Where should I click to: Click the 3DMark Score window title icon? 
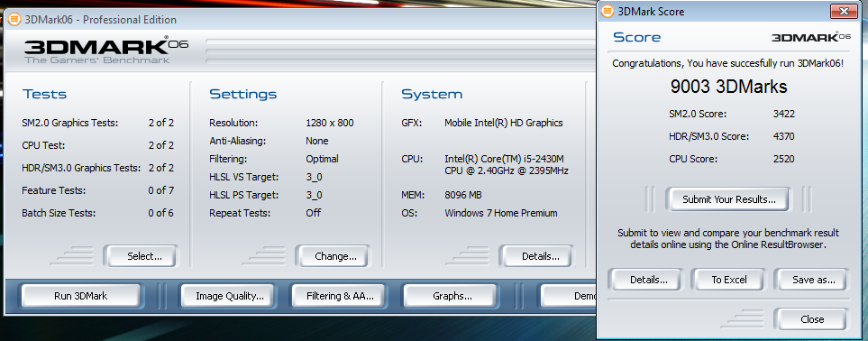(608, 11)
